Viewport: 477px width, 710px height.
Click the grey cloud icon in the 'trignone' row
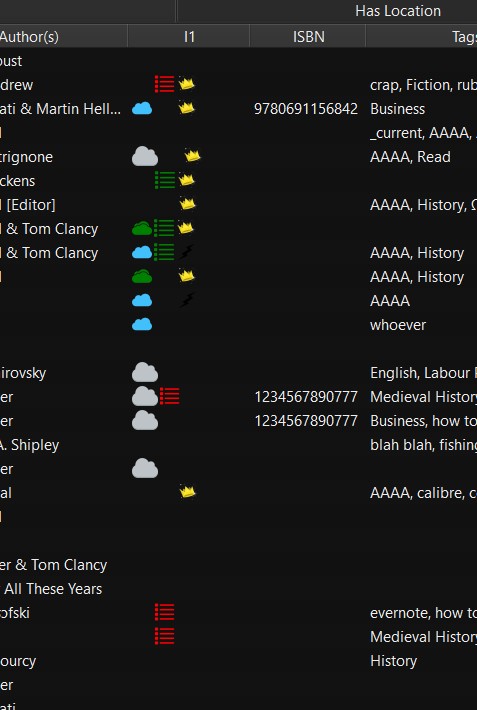pos(145,156)
